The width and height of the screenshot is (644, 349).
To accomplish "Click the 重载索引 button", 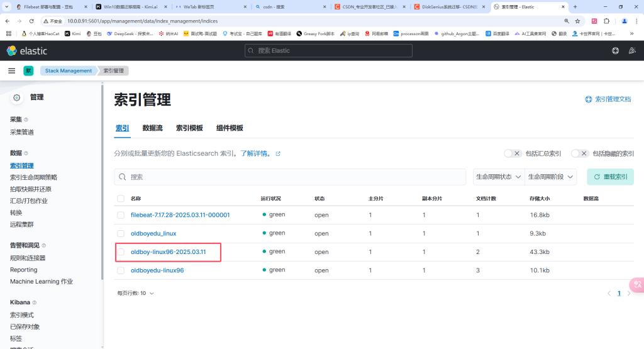I will [x=609, y=177].
